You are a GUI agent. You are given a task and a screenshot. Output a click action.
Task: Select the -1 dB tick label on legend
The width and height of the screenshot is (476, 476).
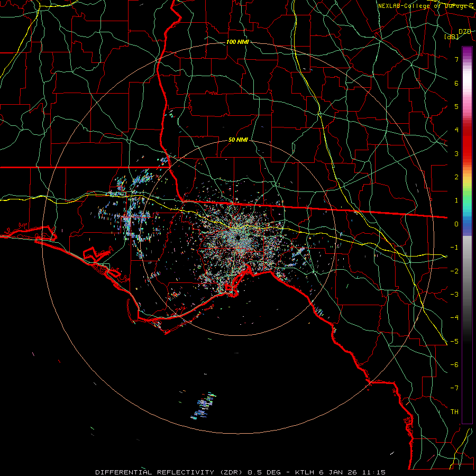pyautogui.click(x=454, y=248)
